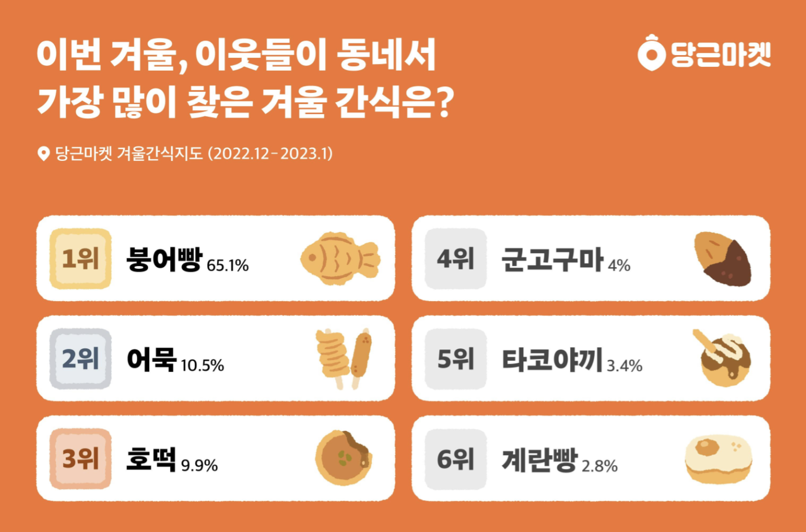Click the 타코야끼 takoyaki ball icon

722,358
